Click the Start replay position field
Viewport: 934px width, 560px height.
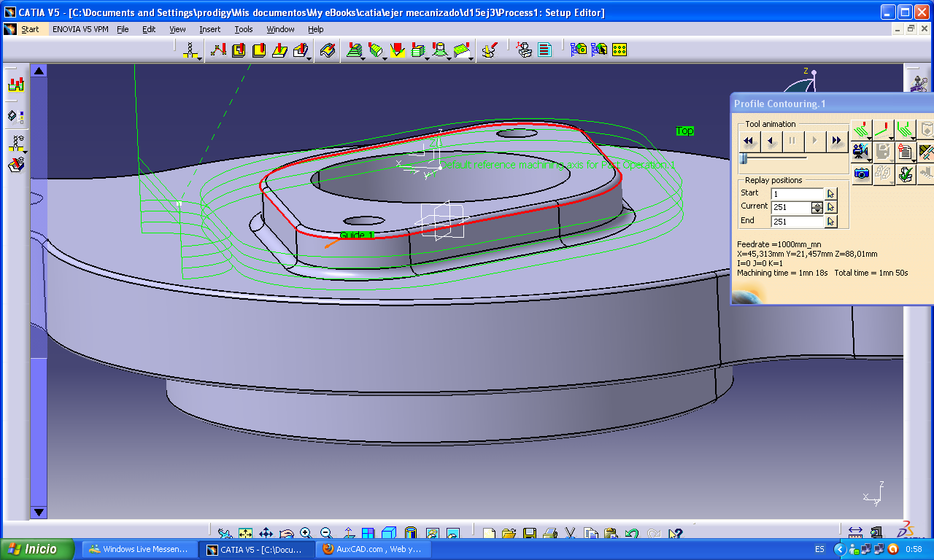coord(798,194)
